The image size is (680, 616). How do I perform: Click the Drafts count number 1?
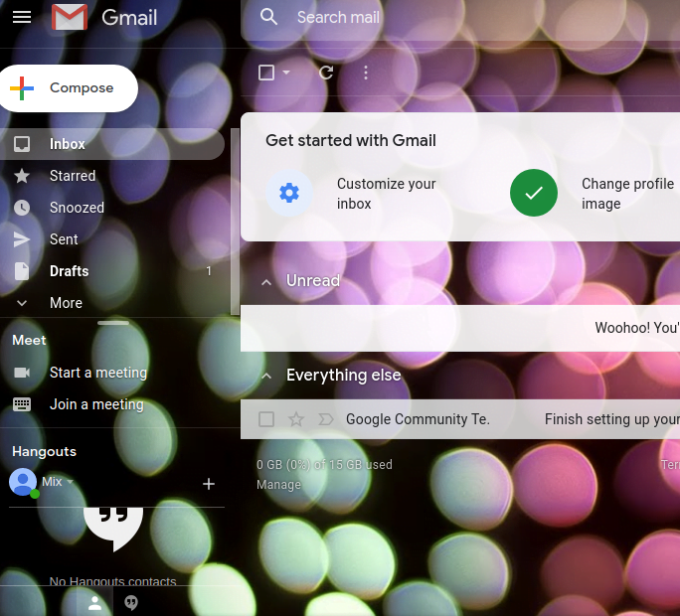[x=209, y=271]
